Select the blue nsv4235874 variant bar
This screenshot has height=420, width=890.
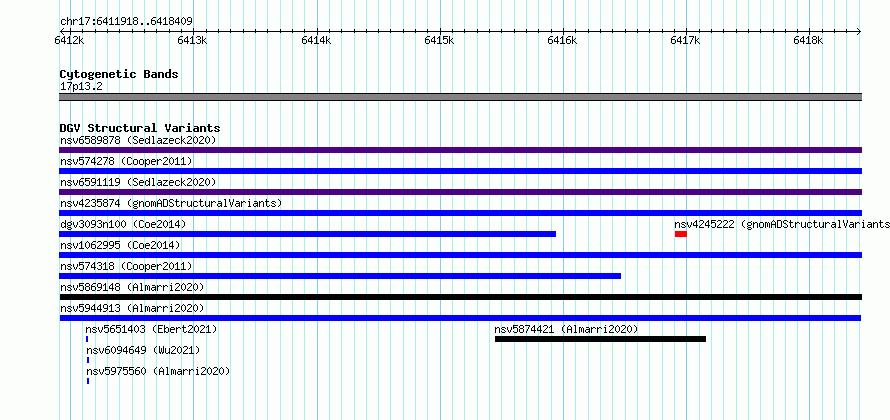tap(460, 213)
